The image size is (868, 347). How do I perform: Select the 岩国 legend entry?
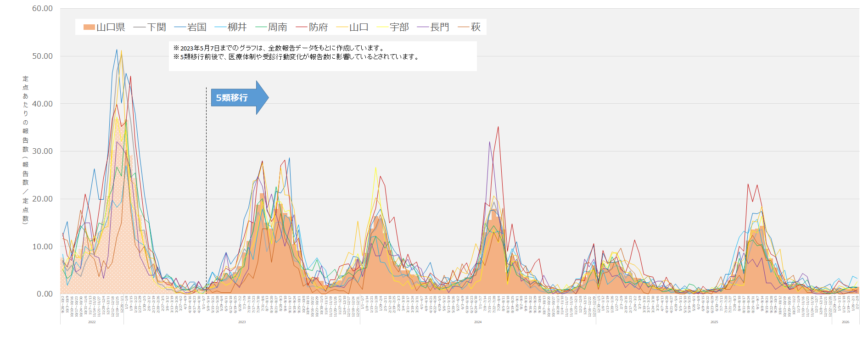tap(190, 27)
